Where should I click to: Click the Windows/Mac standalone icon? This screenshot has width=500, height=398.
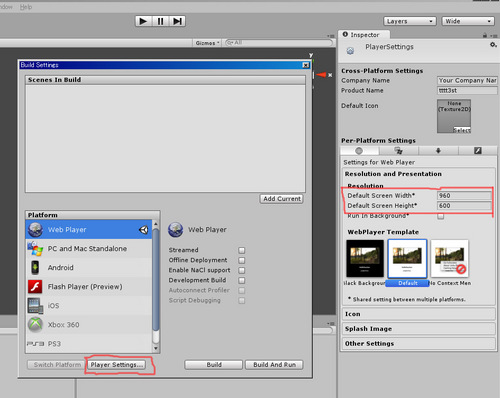coord(35,249)
